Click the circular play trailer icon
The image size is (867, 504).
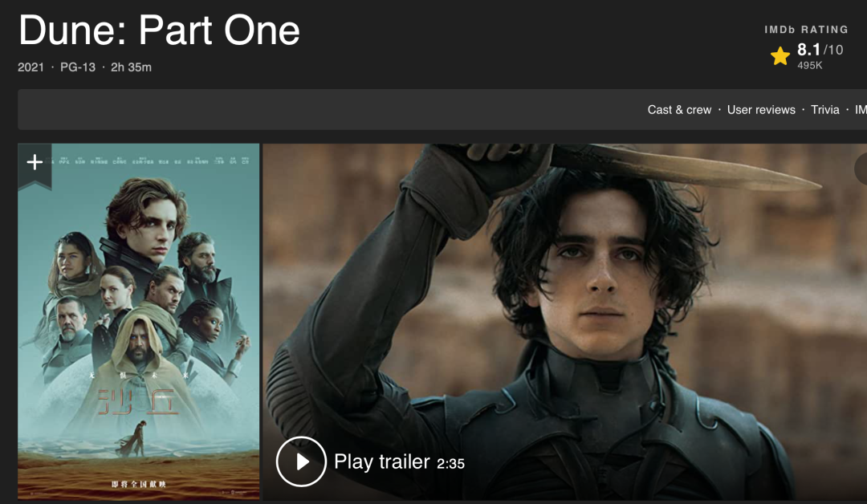point(301,461)
